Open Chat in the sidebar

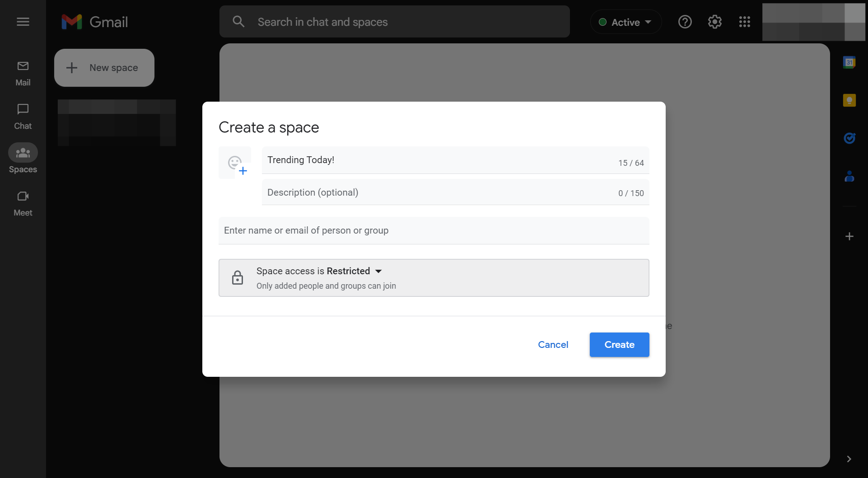coord(23,117)
